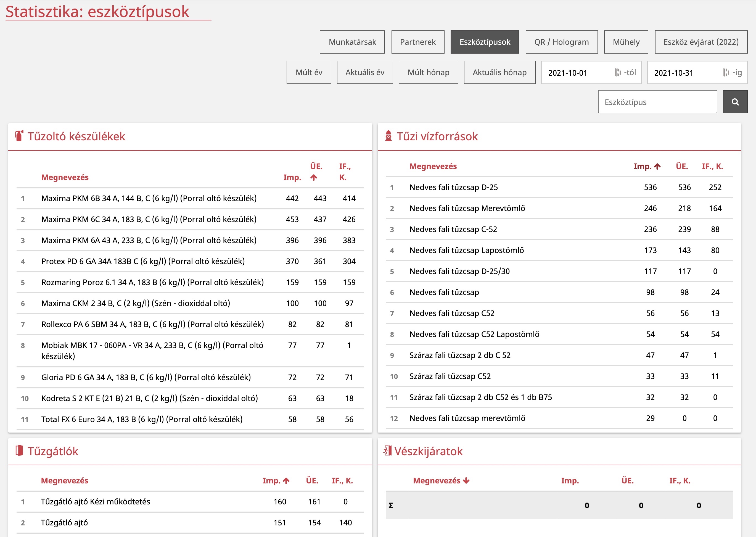Toggle ÜE. sort arrow in Tűzoltó készülékek table
Screen dimensions: 756x537
tap(314, 178)
